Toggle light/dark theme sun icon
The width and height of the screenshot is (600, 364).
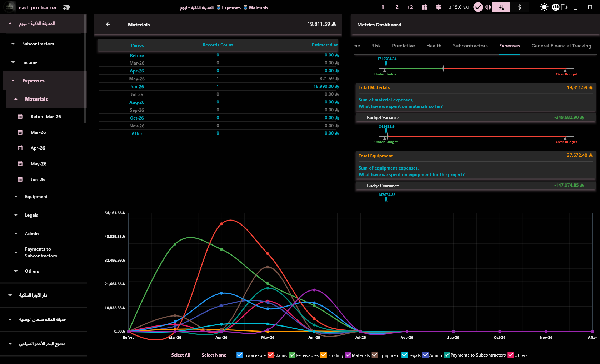[x=544, y=7]
